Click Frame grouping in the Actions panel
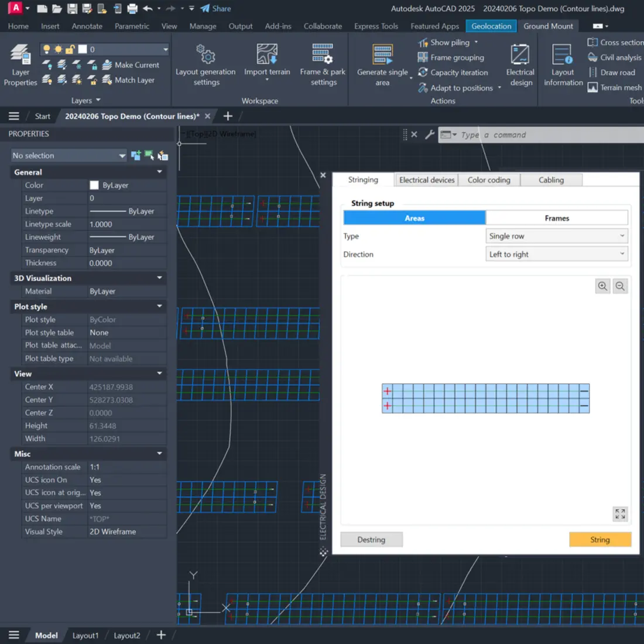Screen dimensions: 644x644 (451, 57)
